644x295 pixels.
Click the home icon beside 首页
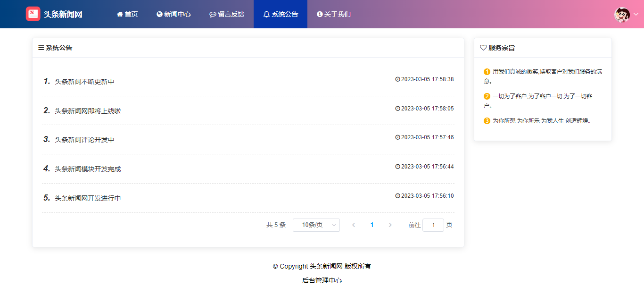[x=120, y=14]
